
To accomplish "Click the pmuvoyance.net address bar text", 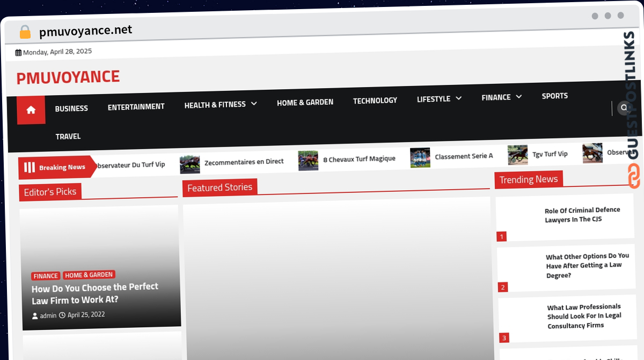I will [x=86, y=31].
